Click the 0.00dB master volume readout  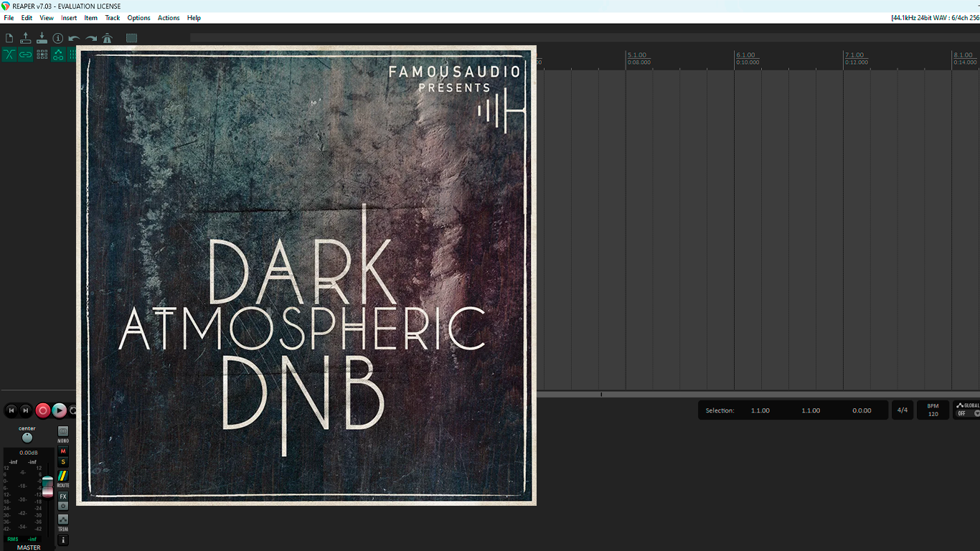(x=29, y=453)
